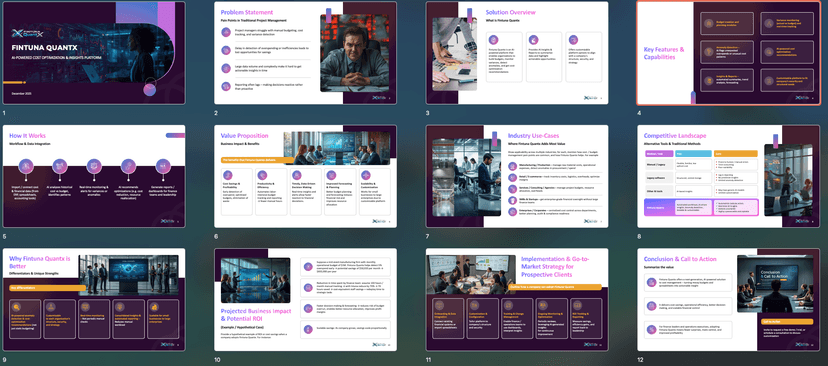The width and height of the screenshot is (828, 366).
Task: Select slide 4 Key Features & Capabilities thumbnail
Action: coord(729,53)
